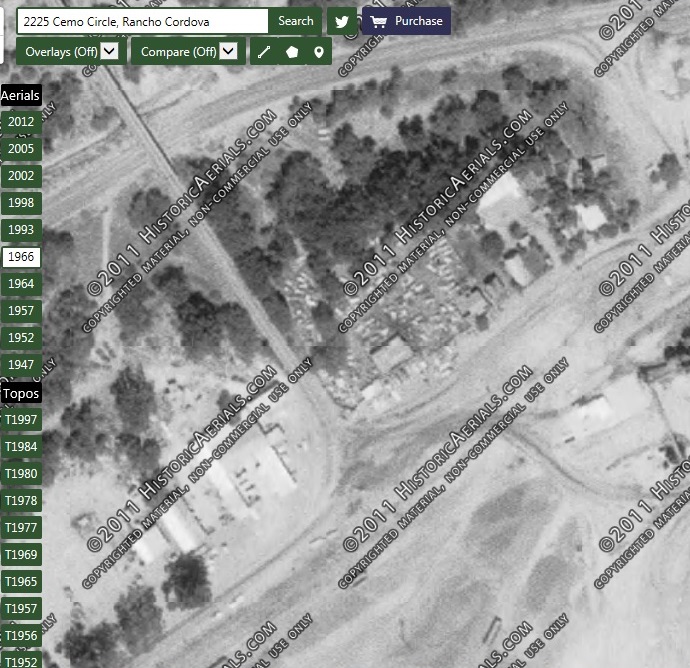The width and height of the screenshot is (690, 668).
Task: Load the T1977 topo map
Action: [21, 528]
